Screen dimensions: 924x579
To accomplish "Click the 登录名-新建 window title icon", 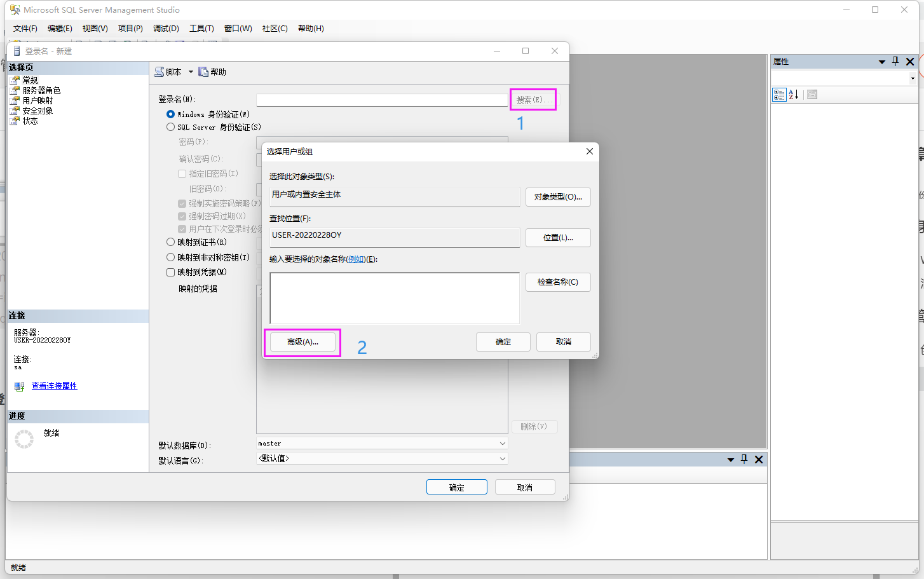I will [17, 51].
